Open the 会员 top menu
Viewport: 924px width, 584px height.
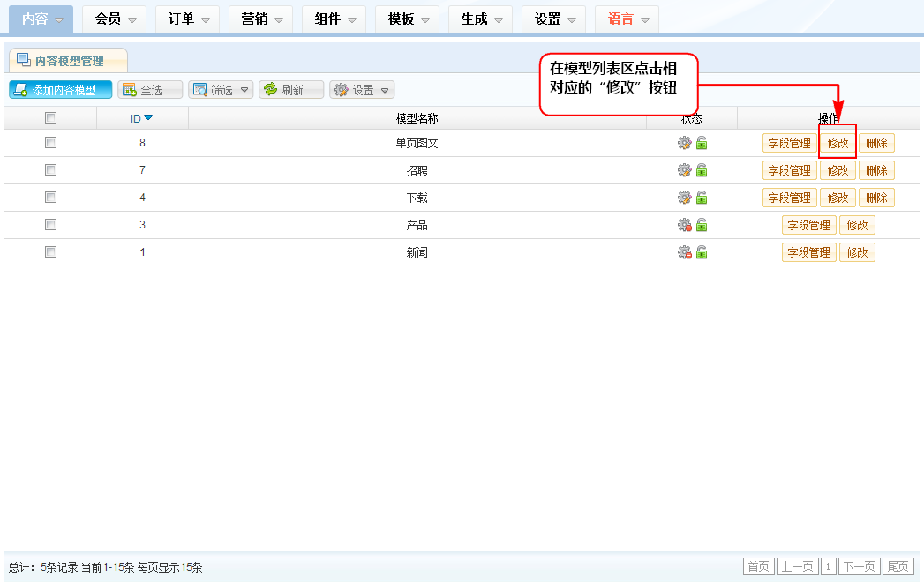(x=116, y=19)
